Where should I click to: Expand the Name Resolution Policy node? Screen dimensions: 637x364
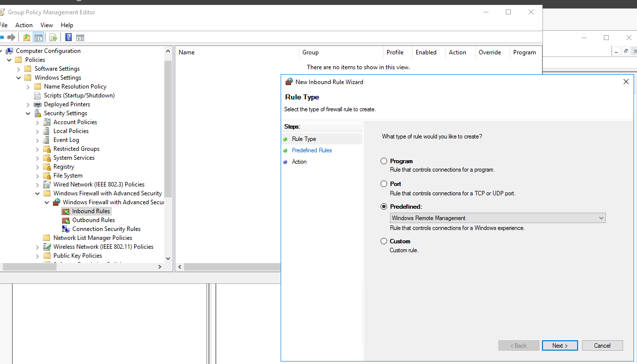28,87
